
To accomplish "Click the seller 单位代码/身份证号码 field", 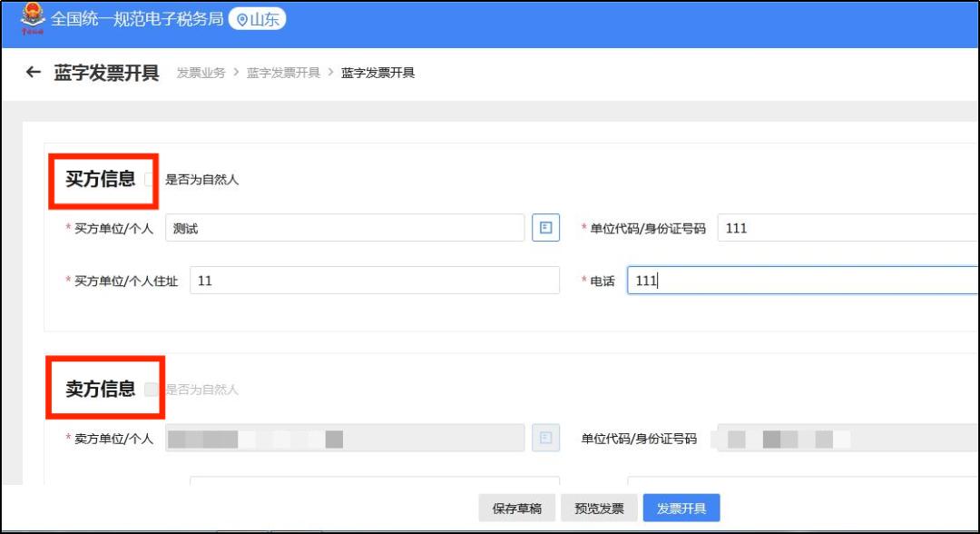I will (844, 439).
